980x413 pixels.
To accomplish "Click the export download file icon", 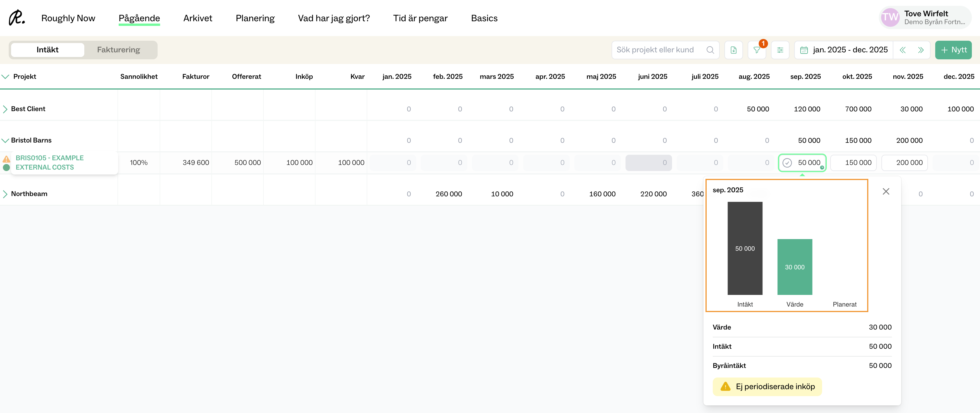I will point(733,50).
